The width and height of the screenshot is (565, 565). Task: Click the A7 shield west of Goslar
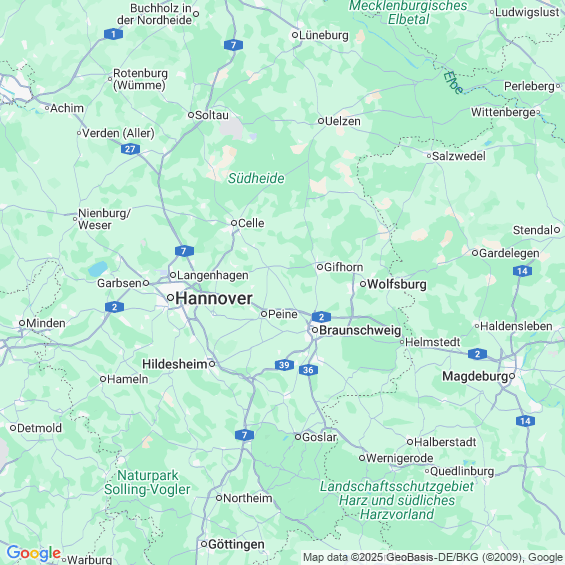[244, 435]
